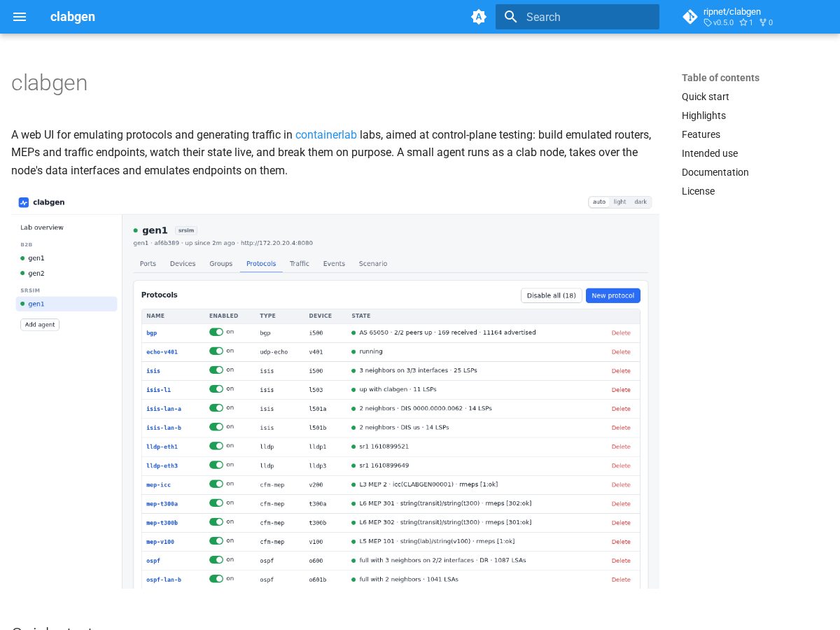Image resolution: width=840 pixels, height=630 pixels.
Task: Open the Groups tab
Action: (x=220, y=264)
